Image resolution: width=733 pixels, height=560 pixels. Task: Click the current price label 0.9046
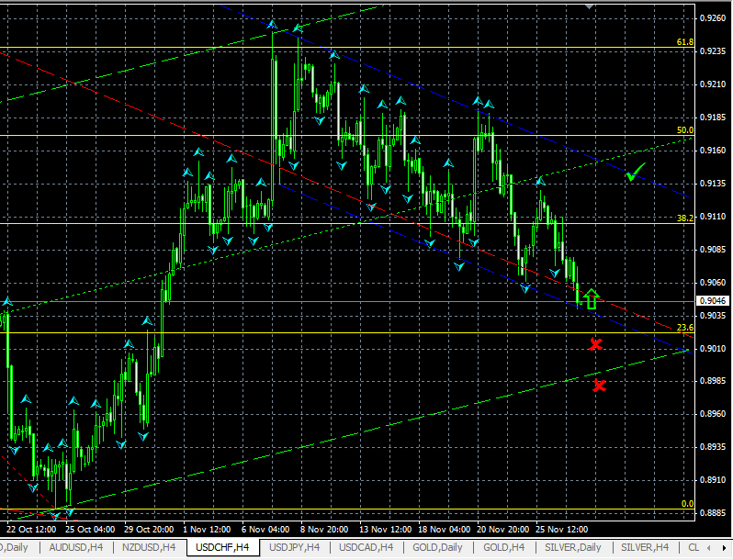713,301
